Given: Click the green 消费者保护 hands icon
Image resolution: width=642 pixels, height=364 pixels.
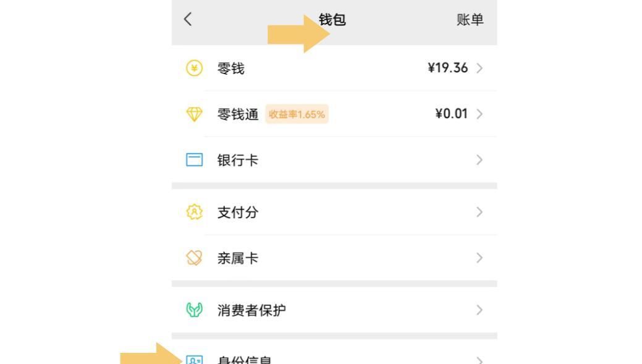Looking at the screenshot, I should [194, 310].
